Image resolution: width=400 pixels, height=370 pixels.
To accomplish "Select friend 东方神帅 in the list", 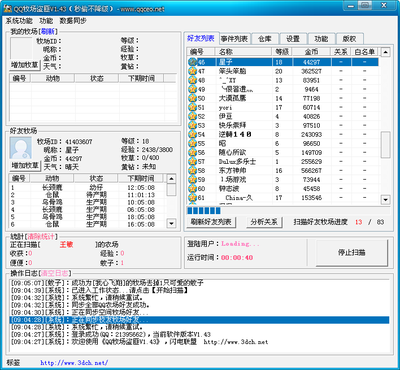I will 283,170.
